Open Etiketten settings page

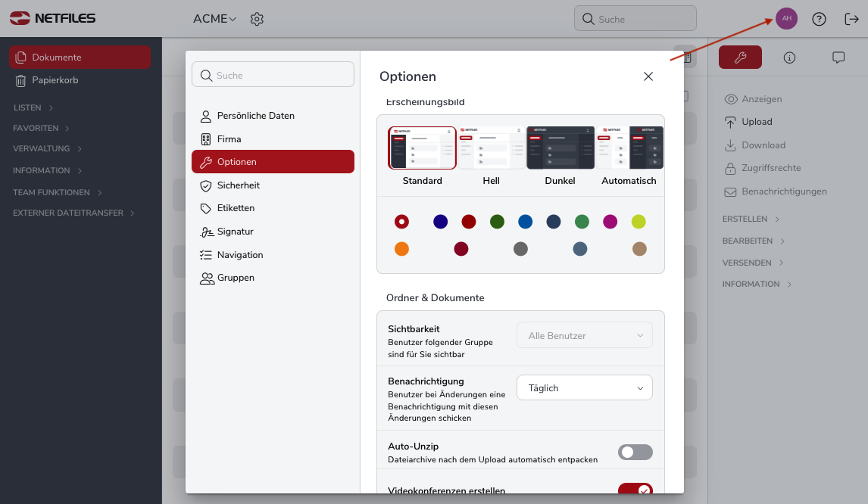tap(273, 209)
